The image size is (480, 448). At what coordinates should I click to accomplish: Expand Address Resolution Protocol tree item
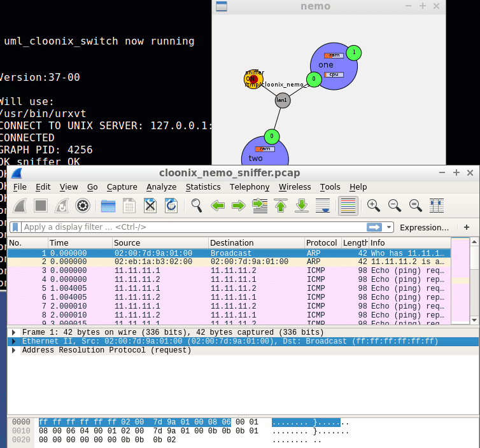[14, 350]
